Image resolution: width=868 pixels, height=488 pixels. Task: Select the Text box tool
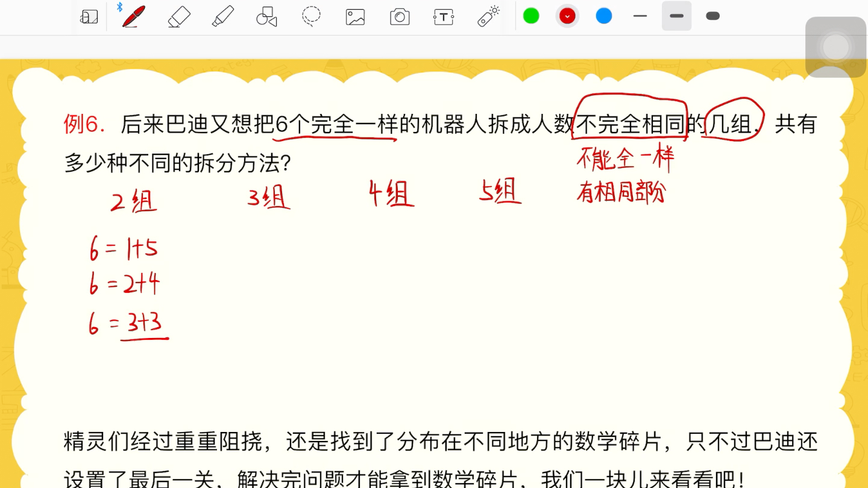pyautogui.click(x=444, y=17)
